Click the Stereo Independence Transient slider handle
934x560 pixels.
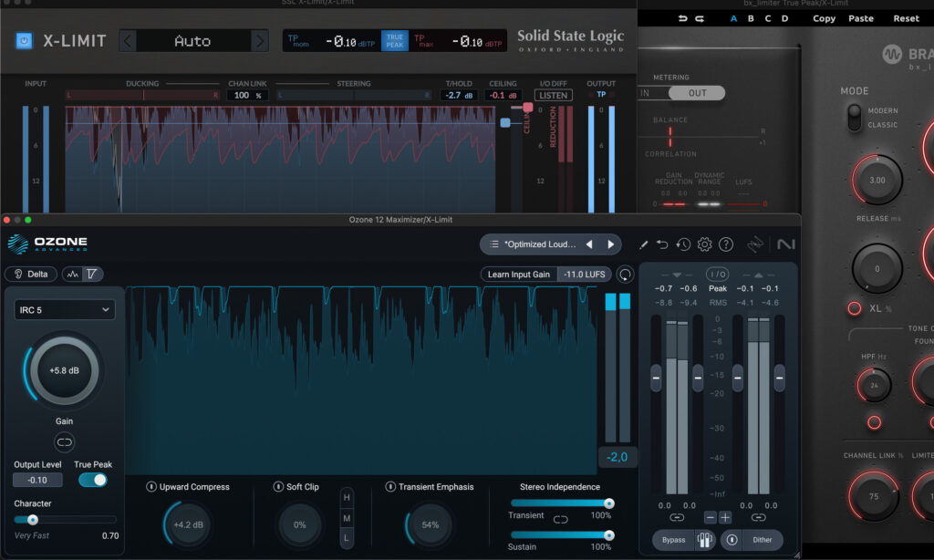tap(608, 503)
